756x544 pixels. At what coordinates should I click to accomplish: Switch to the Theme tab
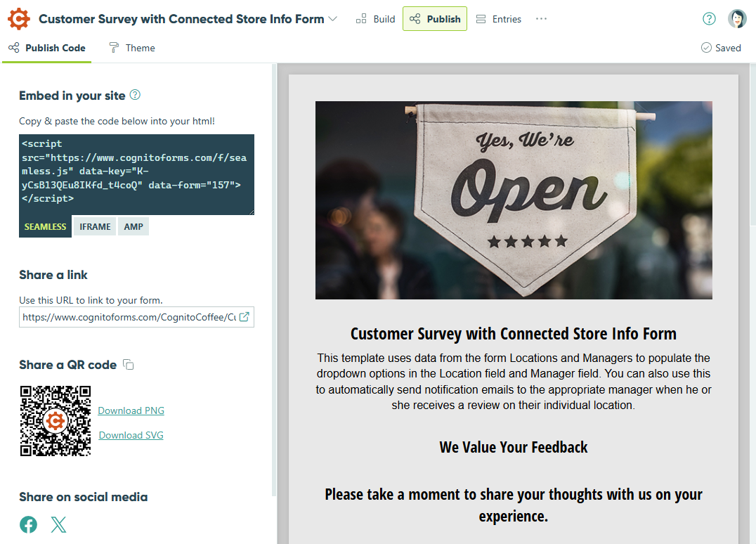(131, 48)
